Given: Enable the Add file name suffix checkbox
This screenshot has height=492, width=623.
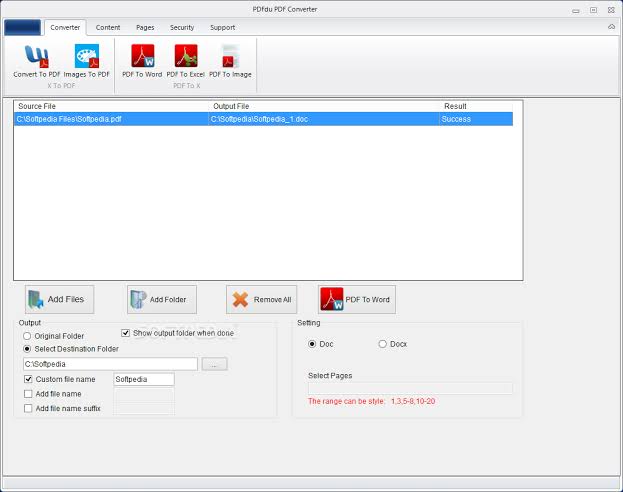Looking at the screenshot, I should [x=28, y=409].
